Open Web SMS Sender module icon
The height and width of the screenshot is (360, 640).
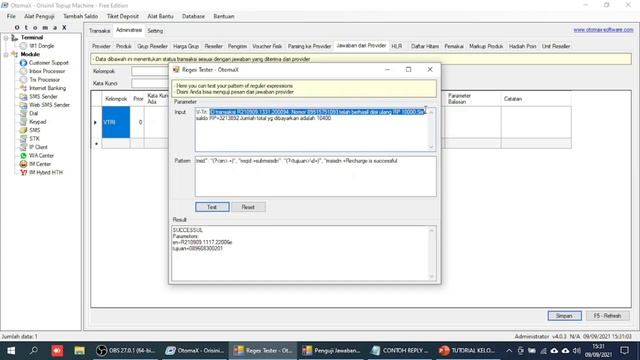pos(23,105)
